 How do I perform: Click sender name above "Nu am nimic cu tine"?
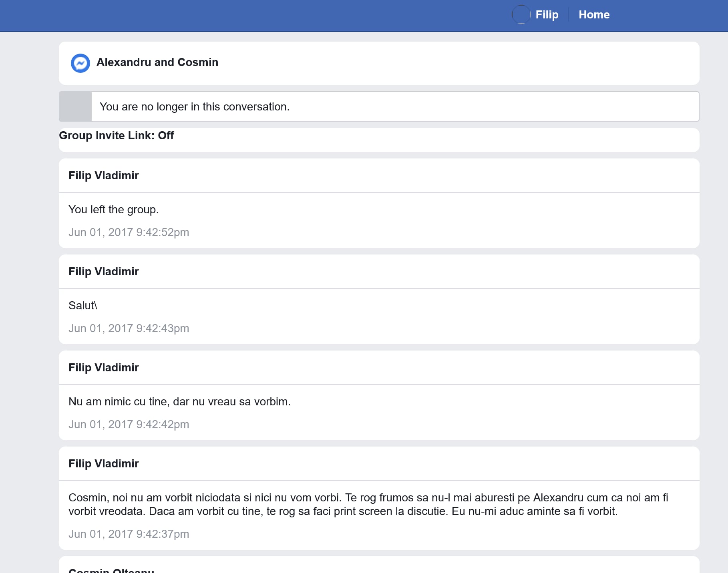click(103, 368)
